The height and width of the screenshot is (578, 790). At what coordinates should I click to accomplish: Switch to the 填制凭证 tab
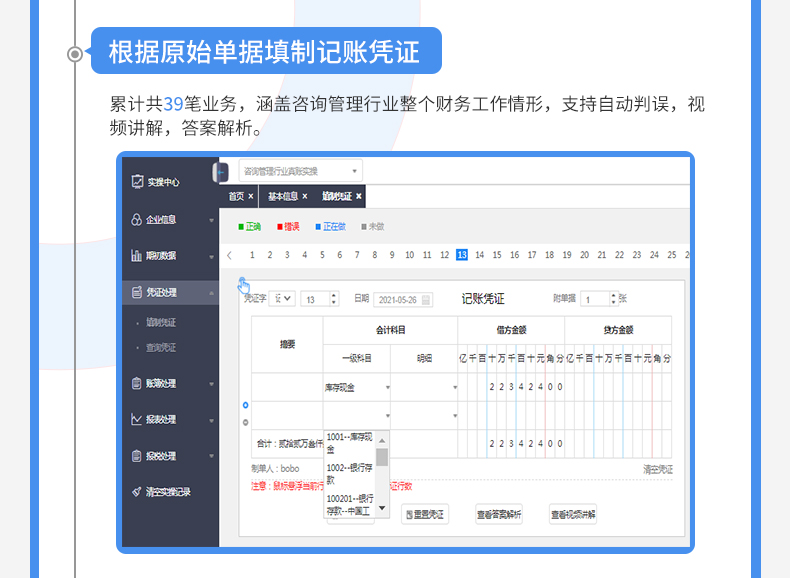337,197
